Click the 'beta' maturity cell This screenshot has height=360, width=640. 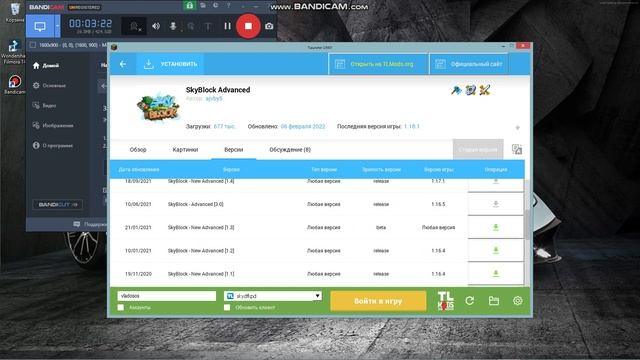(381, 227)
